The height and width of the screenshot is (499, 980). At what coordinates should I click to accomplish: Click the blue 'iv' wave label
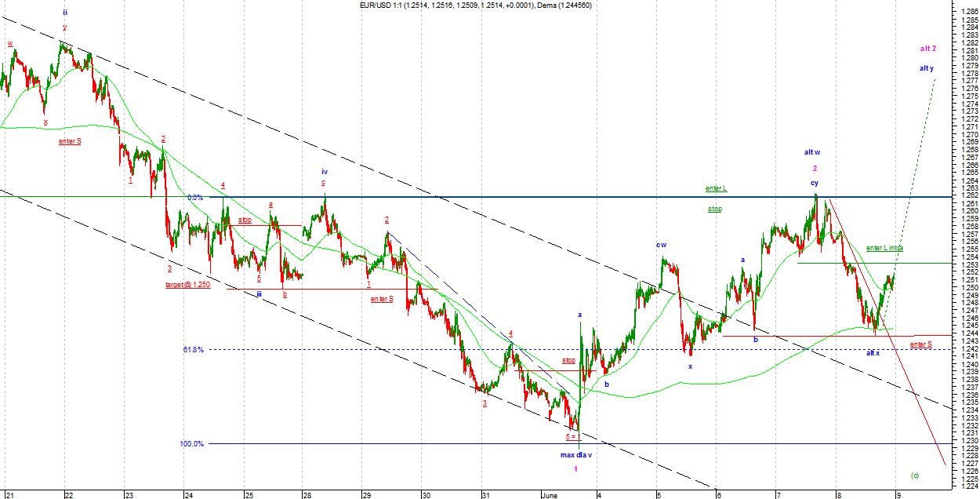[x=324, y=171]
